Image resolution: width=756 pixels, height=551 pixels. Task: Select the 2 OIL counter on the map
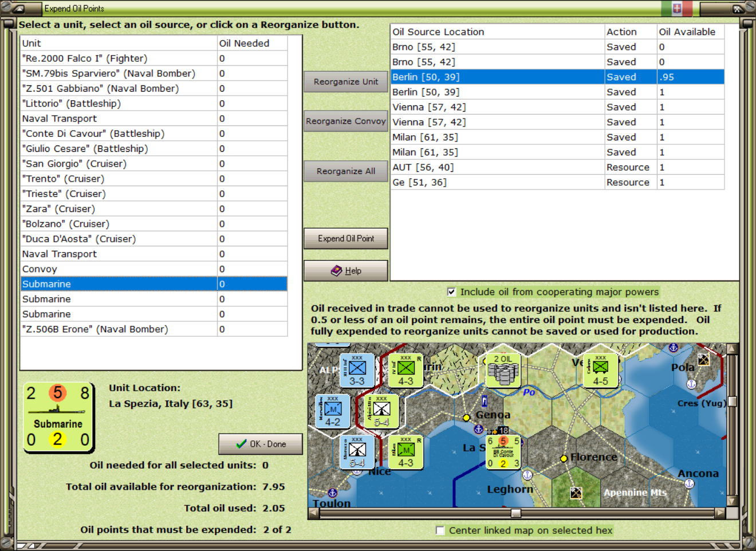pos(503,370)
